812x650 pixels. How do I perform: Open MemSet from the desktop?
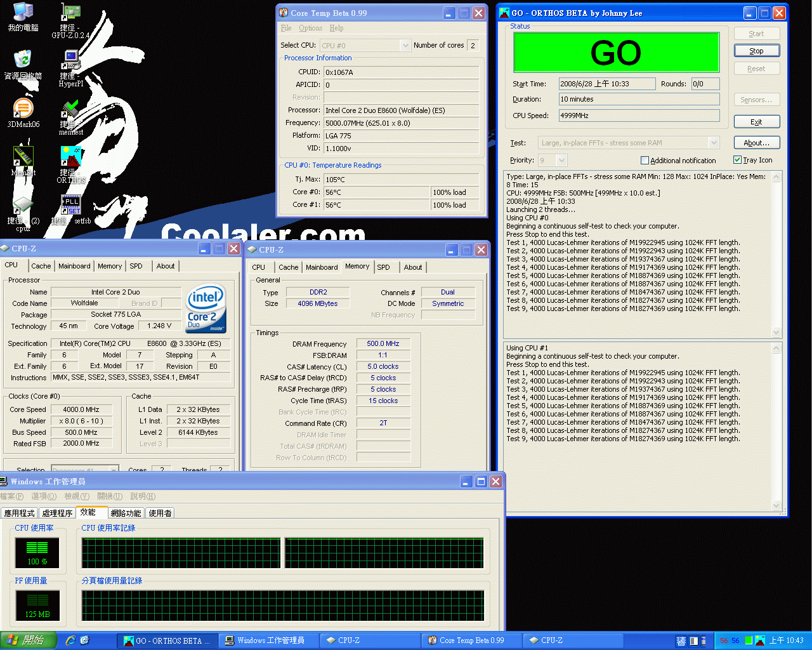(23, 156)
